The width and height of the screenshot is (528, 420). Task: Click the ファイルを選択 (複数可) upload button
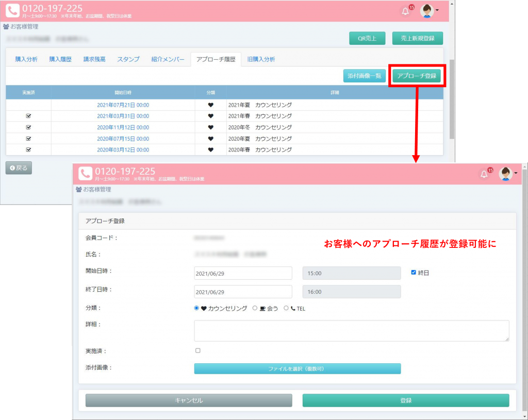click(x=297, y=368)
